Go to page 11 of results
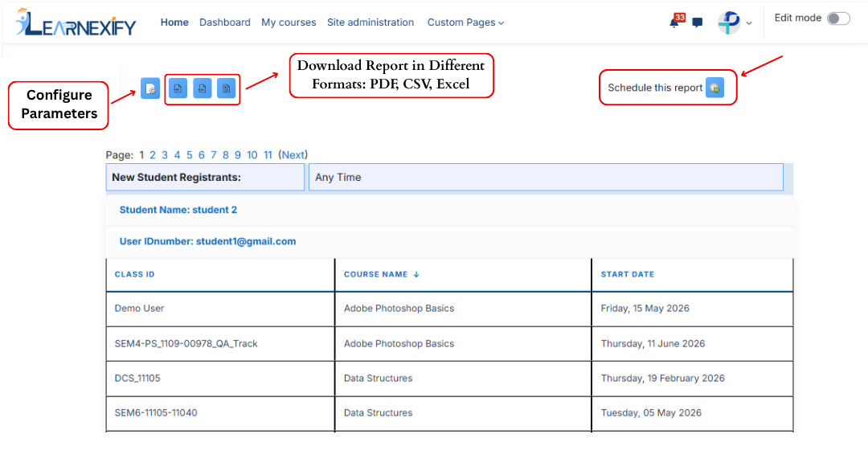 click(x=268, y=155)
